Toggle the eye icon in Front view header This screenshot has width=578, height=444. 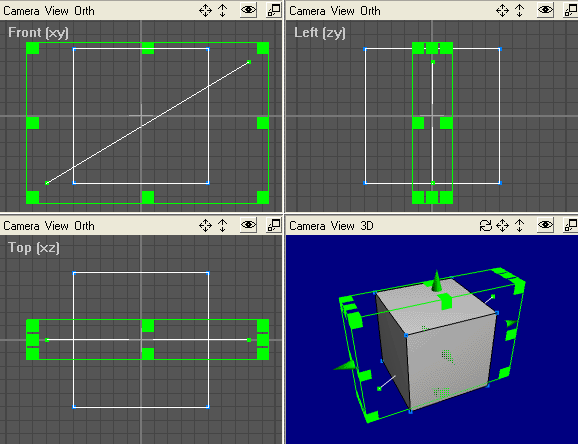point(248,10)
